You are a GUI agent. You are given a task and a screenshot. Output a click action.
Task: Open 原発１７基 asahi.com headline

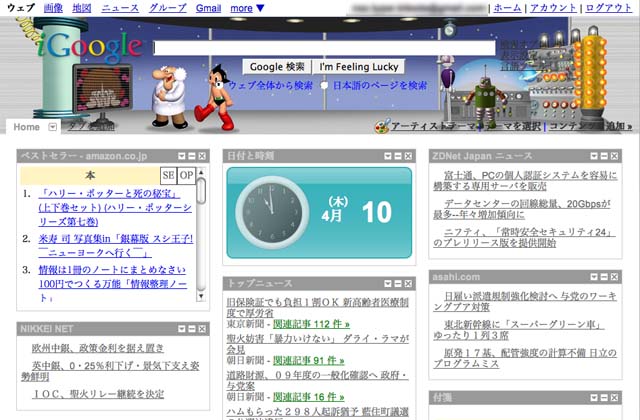[525, 358]
